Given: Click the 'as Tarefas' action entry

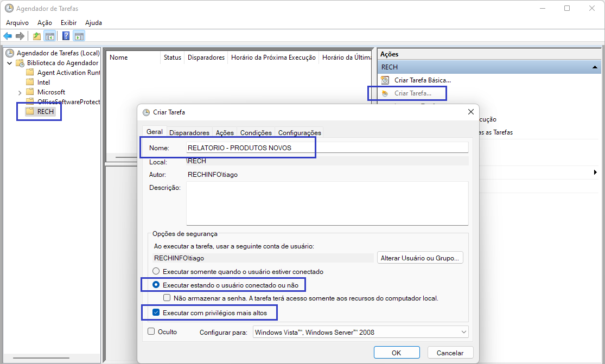Looking at the screenshot, I should tap(496, 132).
